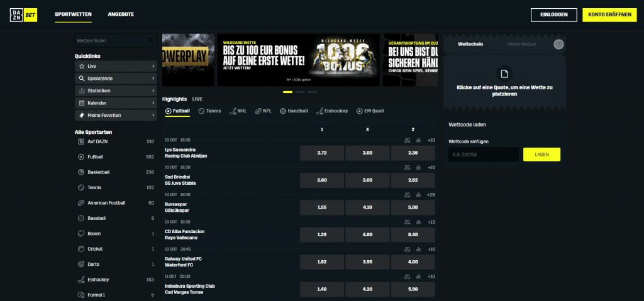This screenshot has width=644, height=301.
Task: Select odds 2.72 for Lys Sassandra
Action: point(322,153)
